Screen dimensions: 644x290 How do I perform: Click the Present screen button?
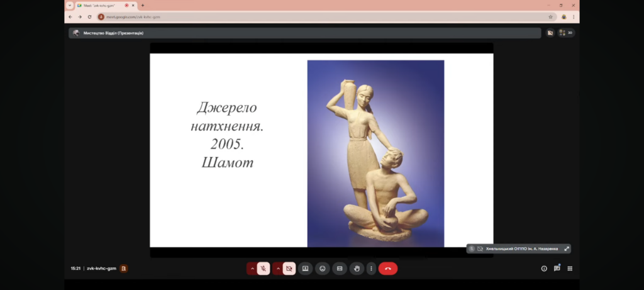306,269
